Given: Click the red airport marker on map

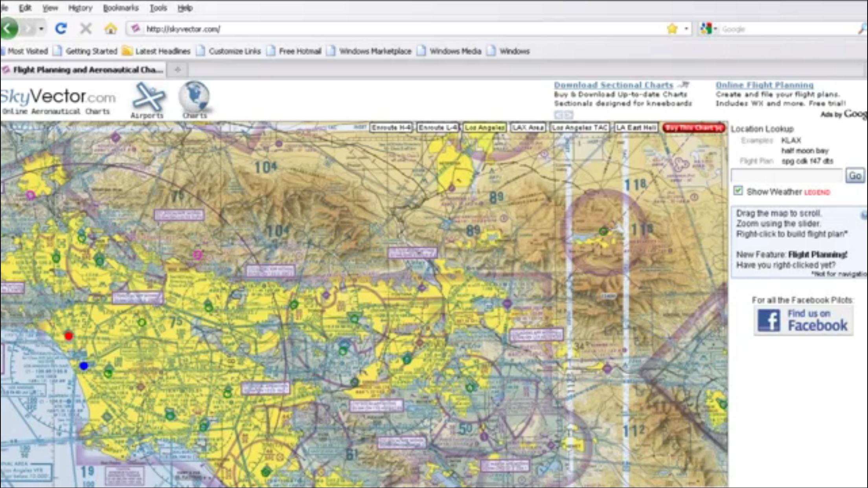Looking at the screenshot, I should [69, 336].
